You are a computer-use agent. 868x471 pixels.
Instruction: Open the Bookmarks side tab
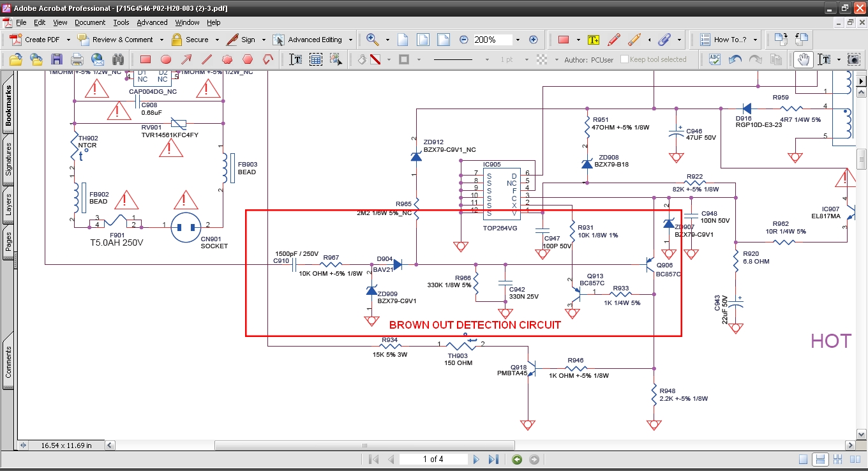tap(8, 105)
